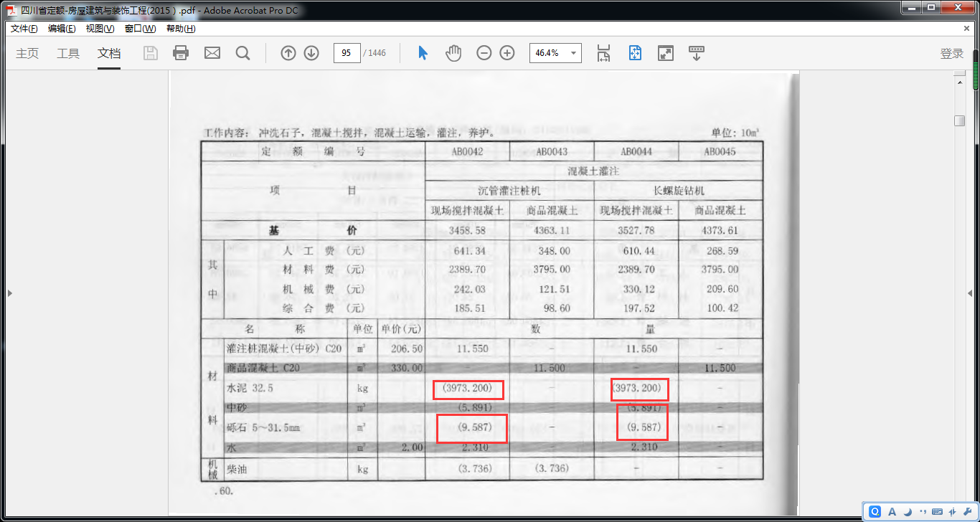Viewport: 980px width, 522px height.
Task: Zoom out with minus circle
Action: (484, 53)
